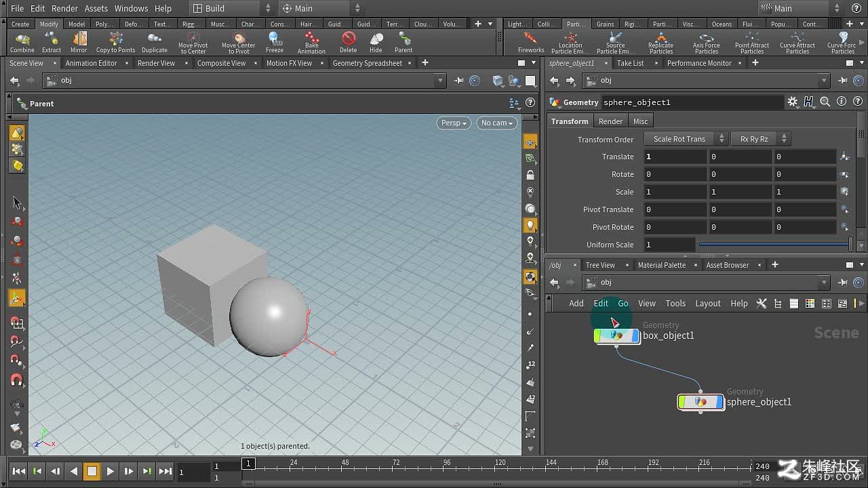Open parameter panel gear settings icon
The image size is (868, 488).
[x=793, y=102]
